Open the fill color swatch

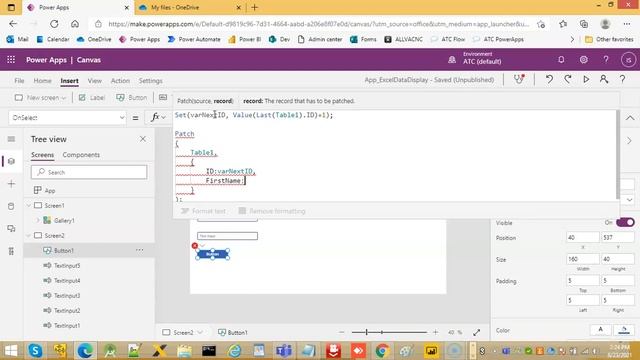(x=624, y=330)
